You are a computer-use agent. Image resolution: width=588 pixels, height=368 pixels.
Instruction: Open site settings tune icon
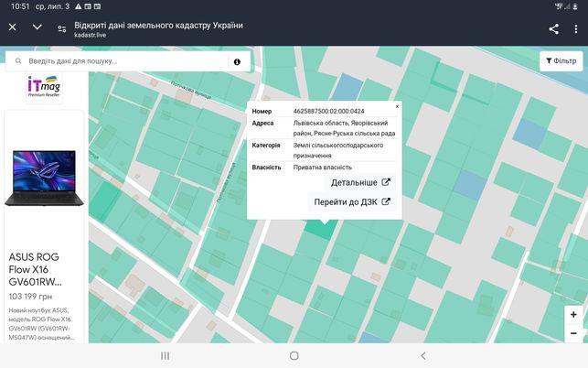(x=62, y=28)
